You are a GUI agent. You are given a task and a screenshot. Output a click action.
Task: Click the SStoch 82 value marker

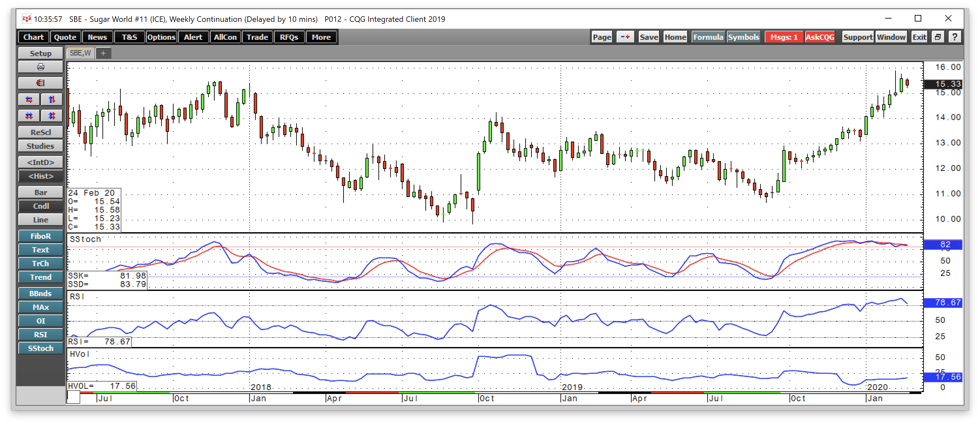point(943,245)
